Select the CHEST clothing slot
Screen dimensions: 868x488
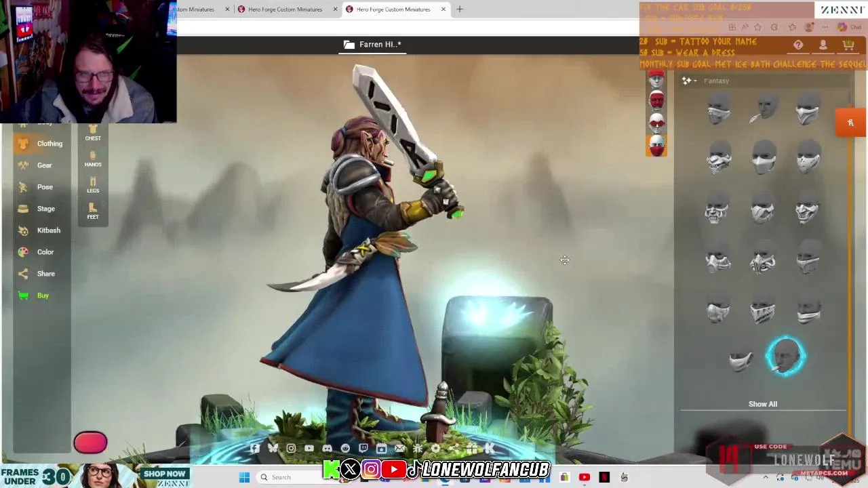click(x=93, y=133)
